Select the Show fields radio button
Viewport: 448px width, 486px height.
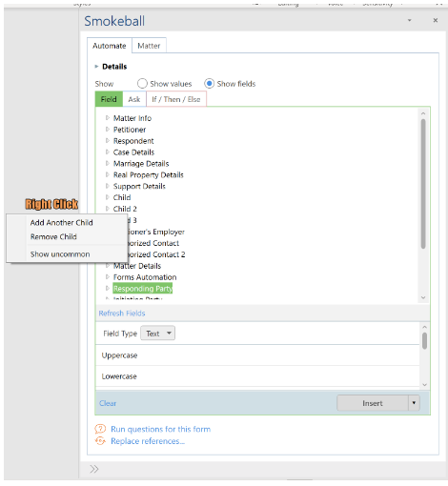coord(209,84)
